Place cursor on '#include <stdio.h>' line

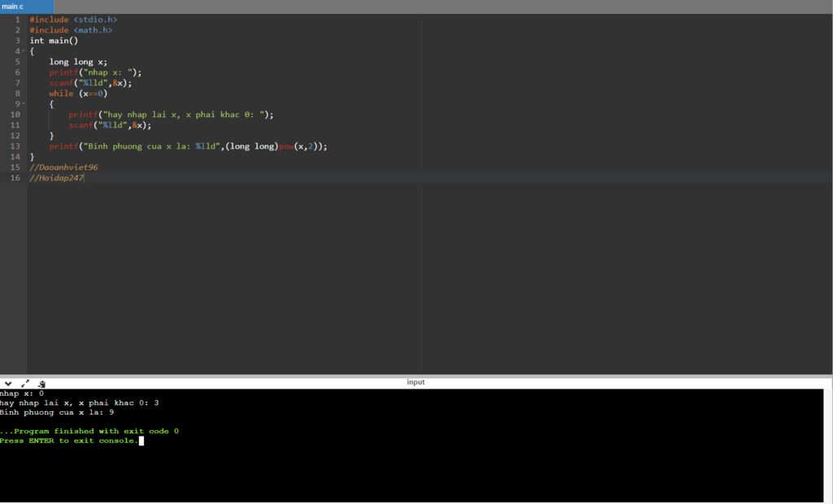[73, 20]
